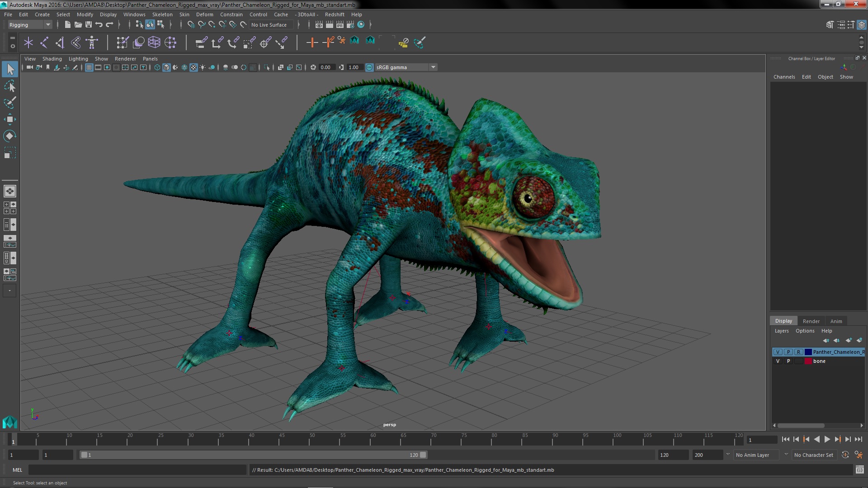This screenshot has height=488, width=868.
Task: Open the Skeleton menu
Action: [162, 14]
